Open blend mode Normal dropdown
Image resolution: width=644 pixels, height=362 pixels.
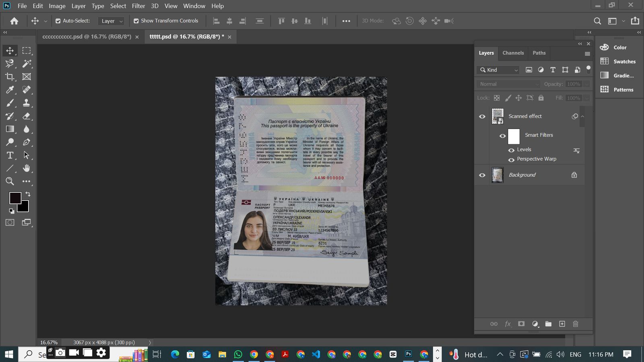pyautogui.click(x=508, y=84)
